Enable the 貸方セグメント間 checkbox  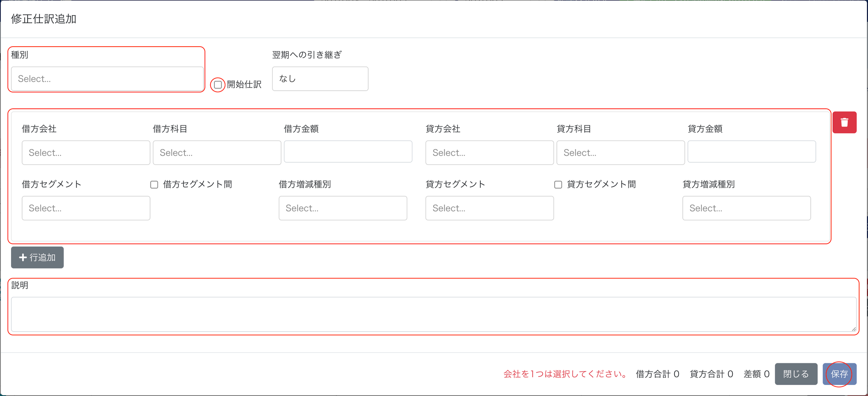click(x=558, y=185)
